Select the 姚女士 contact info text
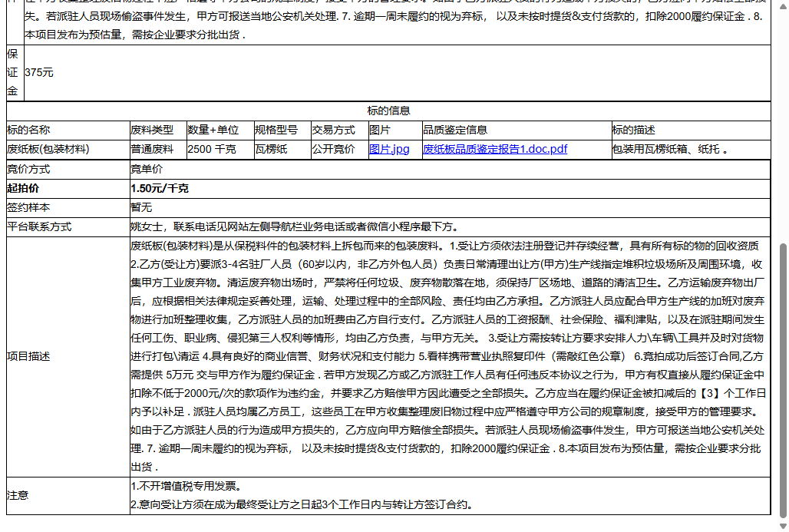 [x=296, y=227]
